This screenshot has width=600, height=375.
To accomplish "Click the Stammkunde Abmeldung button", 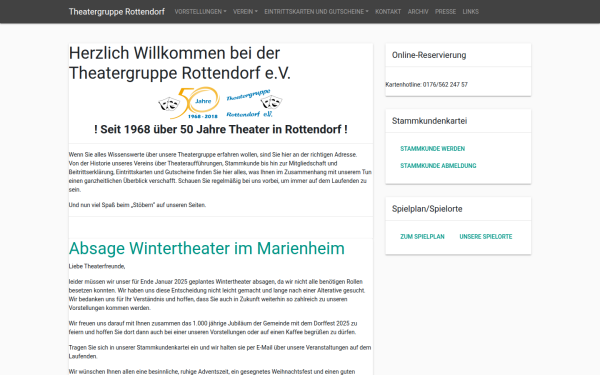I will (x=438, y=166).
